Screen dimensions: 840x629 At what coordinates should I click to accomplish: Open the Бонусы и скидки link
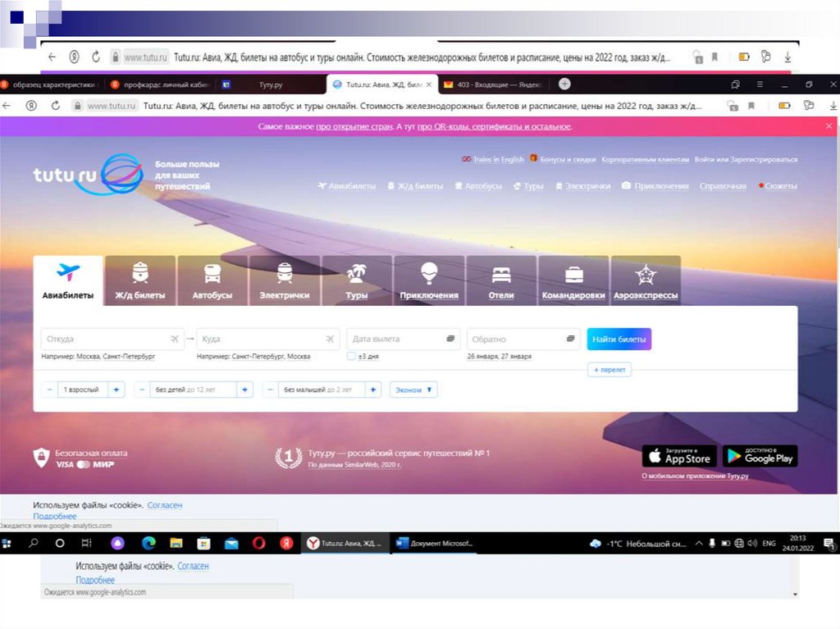click(x=563, y=159)
